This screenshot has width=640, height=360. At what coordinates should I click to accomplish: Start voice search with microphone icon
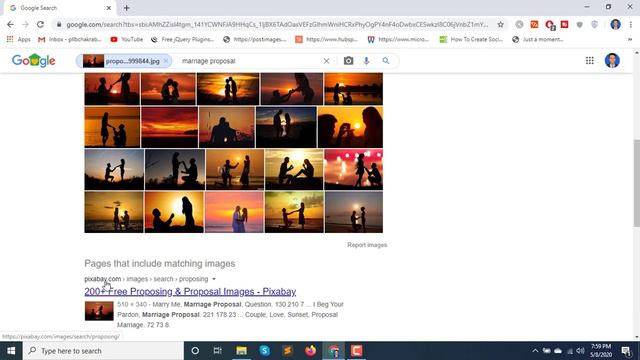coord(366,61)
